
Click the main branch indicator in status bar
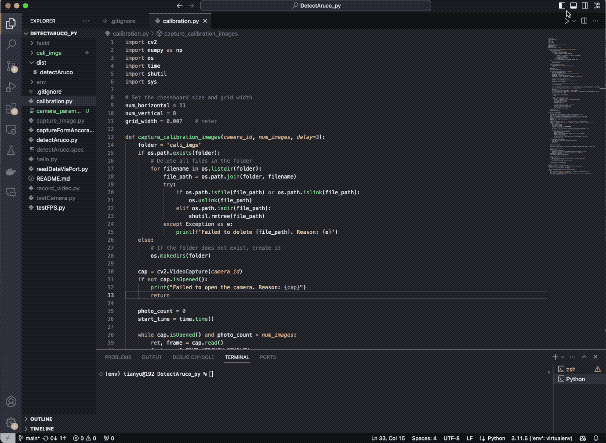pyautogui.click(x=30, y=438)
